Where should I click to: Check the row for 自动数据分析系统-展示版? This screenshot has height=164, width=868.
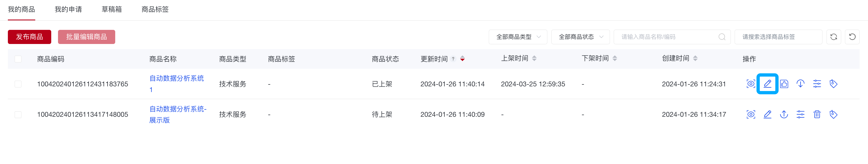click(18, 114)
